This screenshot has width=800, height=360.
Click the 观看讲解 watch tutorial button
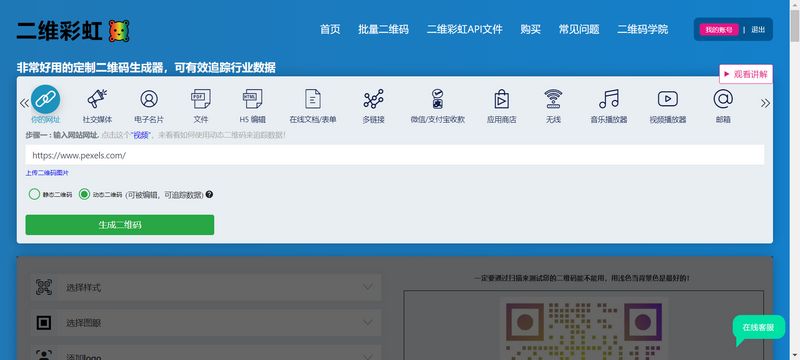(746, 74)
